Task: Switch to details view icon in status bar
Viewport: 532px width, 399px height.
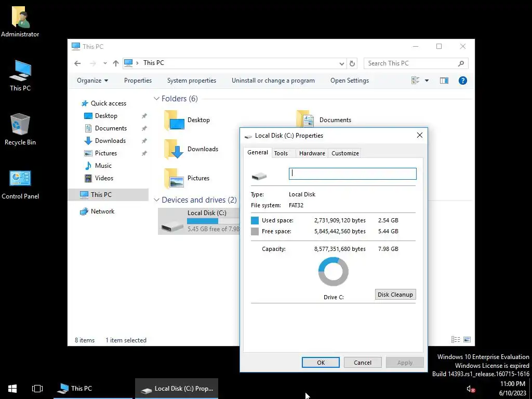Action: click(455, 340)
